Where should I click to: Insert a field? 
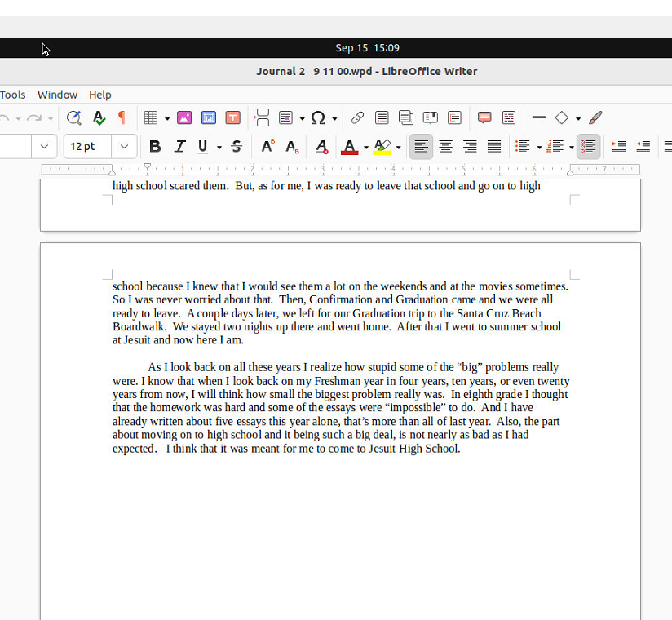click(285, 117)
